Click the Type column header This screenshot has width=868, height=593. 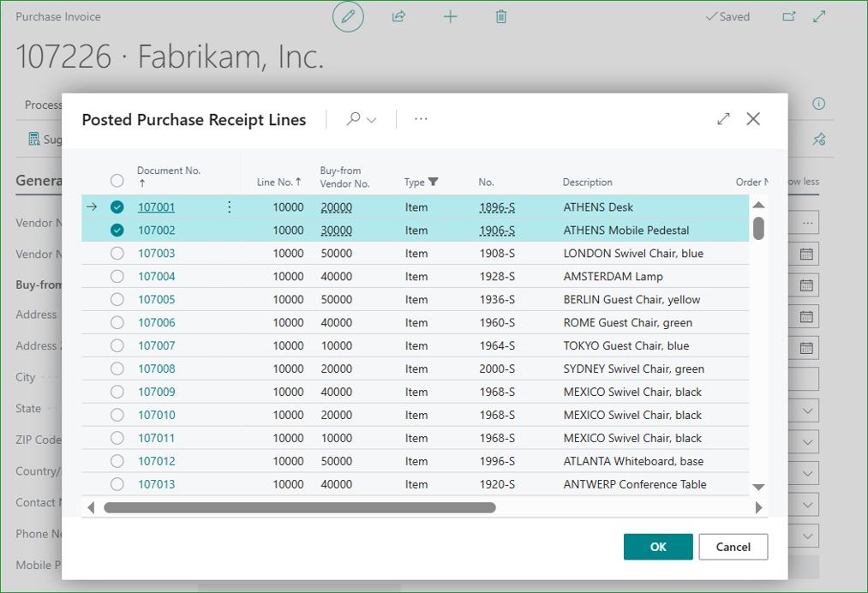tap(414, 183)
